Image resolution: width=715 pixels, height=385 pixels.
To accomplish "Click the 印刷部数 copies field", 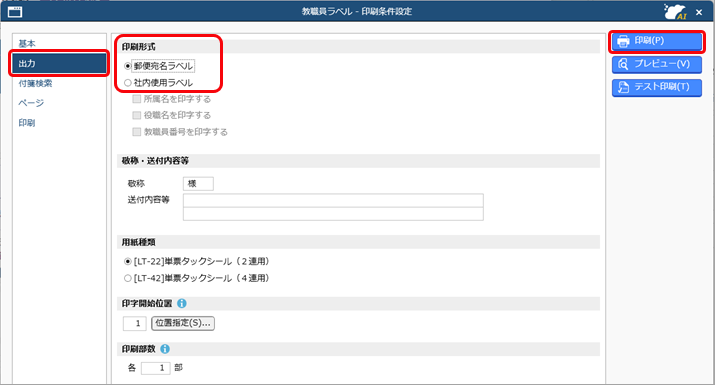I will [x=155, y=368].
